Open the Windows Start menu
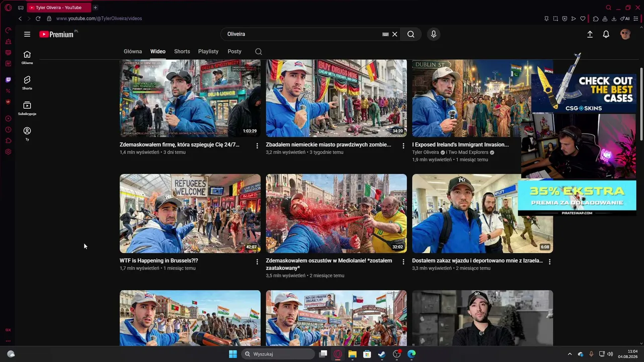This screenshot has height=362, width=644. 233,354
